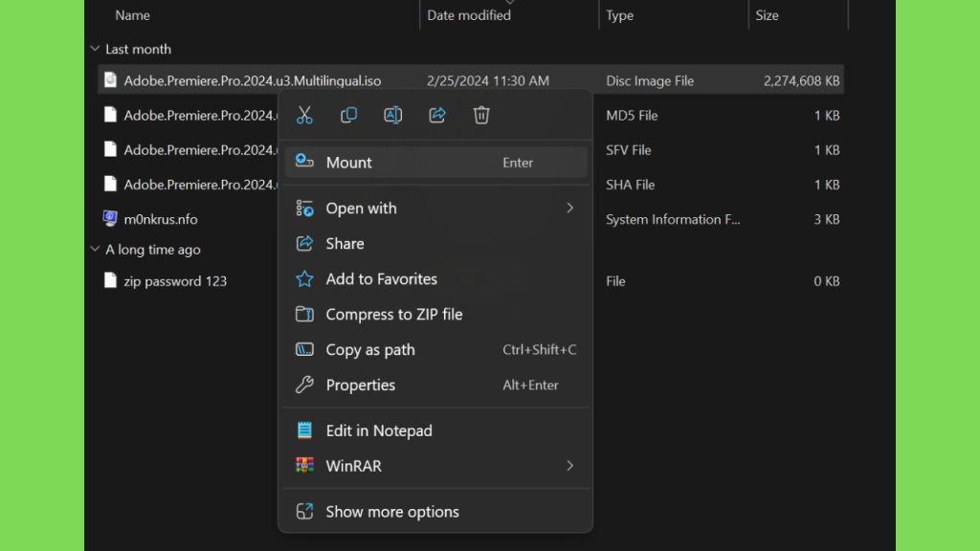Select the m0nkrus.nfo file name

161,219
